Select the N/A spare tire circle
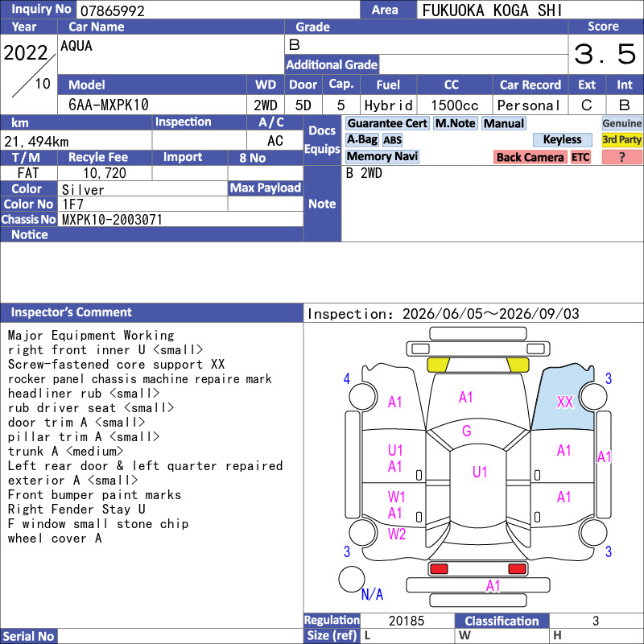The height and width of the screenshot is (644, 644). pos(352,579)
